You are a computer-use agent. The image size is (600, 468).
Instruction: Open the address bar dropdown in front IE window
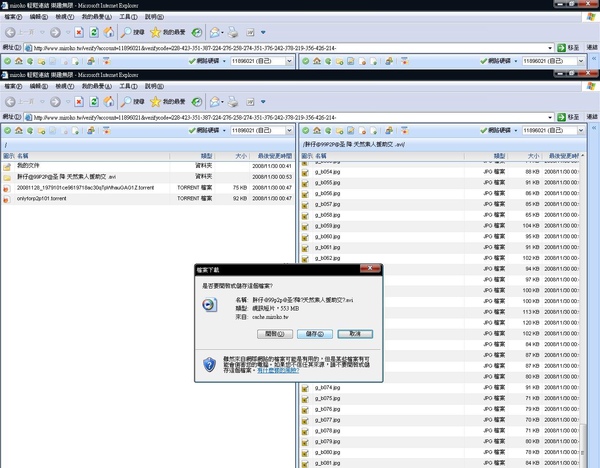point(550,117)
